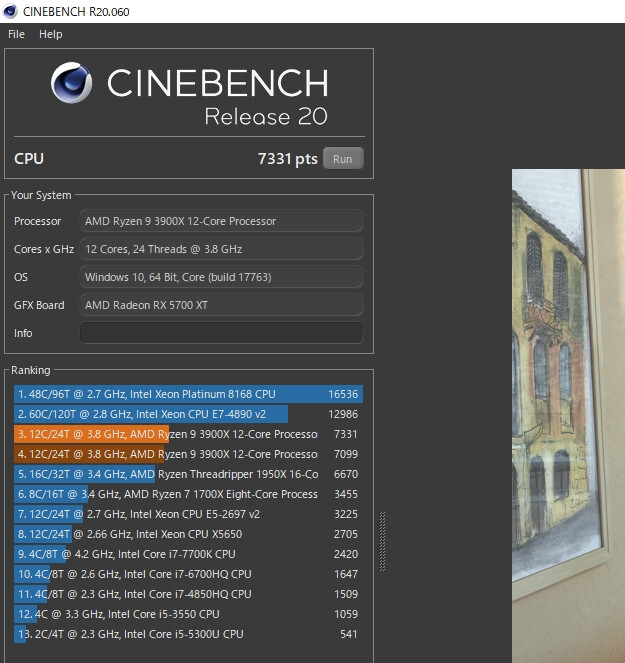Click the GFX Board field
625x663 pixels.
221,305
